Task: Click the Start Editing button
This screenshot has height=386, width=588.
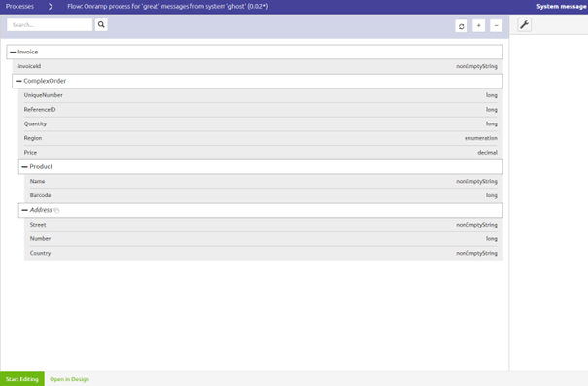Action: coord(22,379)
